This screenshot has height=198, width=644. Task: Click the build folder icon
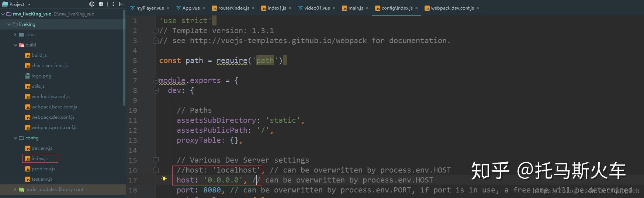[22, 45]
